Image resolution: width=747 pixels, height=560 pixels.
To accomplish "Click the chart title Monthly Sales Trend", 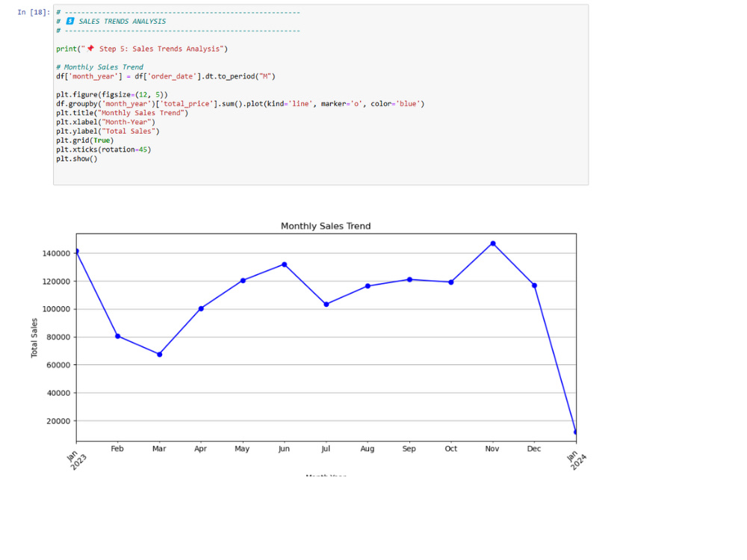I will pyautogui.click(x=326, y=226).
